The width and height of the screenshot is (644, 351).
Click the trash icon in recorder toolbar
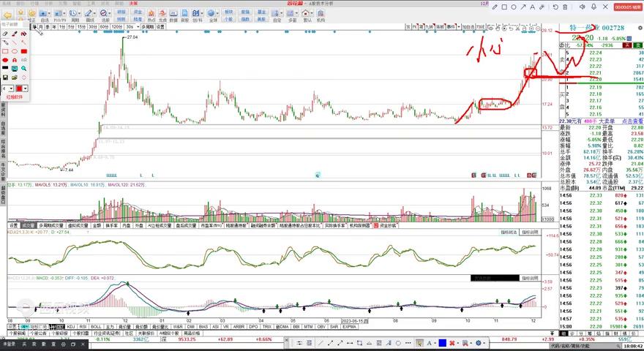(x=565, y=7)
